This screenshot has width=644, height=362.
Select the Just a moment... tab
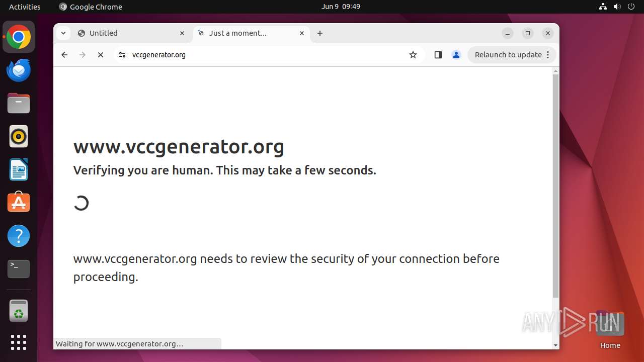[251, 33]
